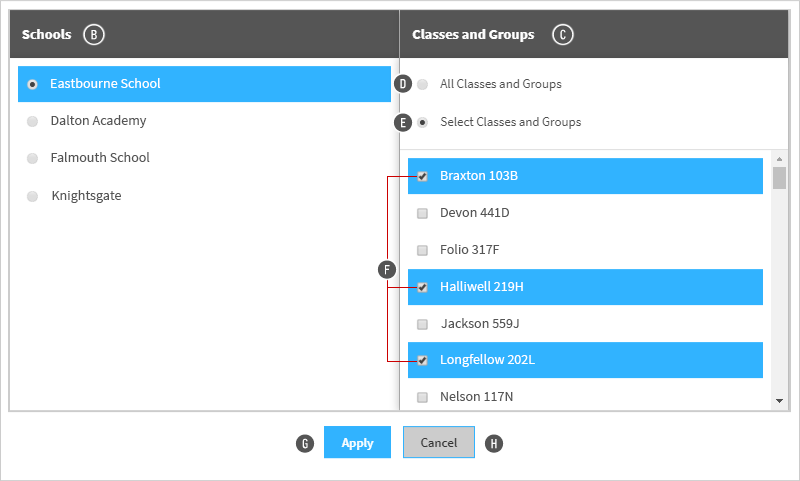
Task: Select Falmouth School option
Action: [x=33, y=158]
